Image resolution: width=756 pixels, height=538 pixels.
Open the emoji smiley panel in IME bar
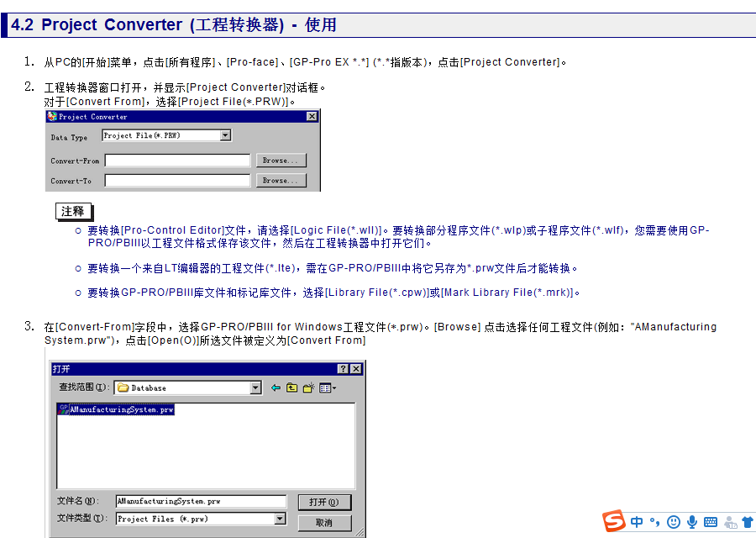[674, 522]
